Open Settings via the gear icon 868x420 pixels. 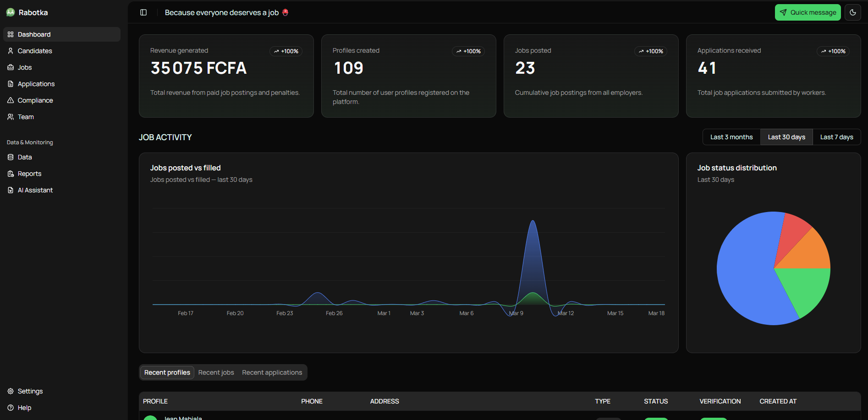11,391
